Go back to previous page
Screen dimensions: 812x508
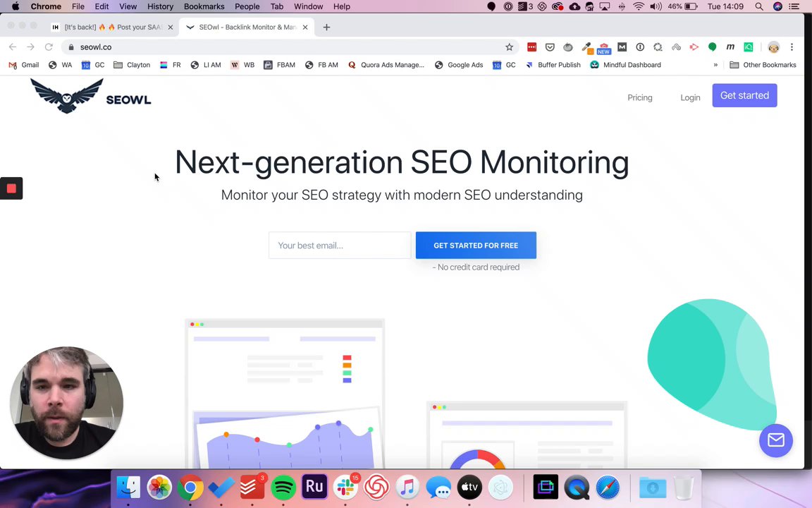(x=13, y=47)
